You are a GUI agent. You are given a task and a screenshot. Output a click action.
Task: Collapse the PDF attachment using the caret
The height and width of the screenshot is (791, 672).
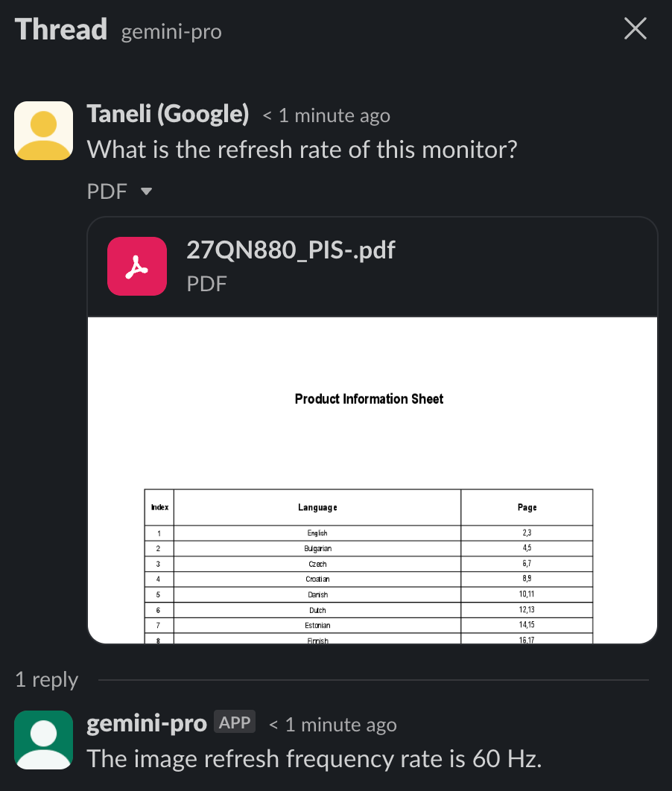(146, 191)
